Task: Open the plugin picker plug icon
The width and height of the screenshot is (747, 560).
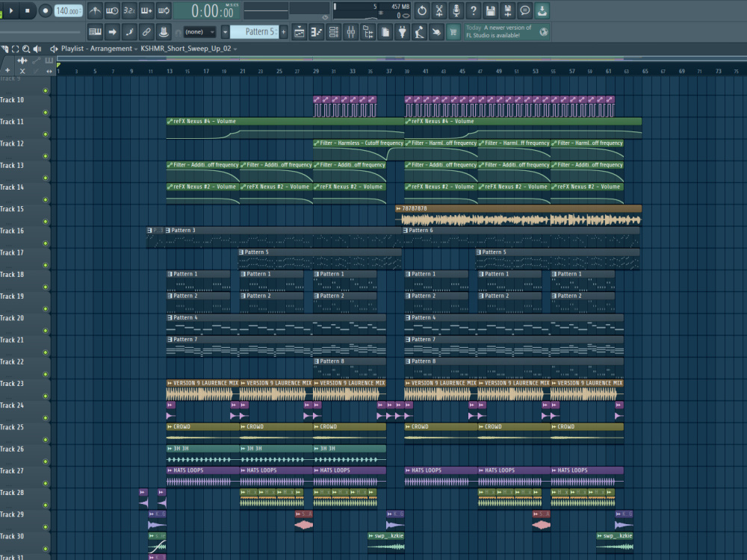Action: point(402,32)
